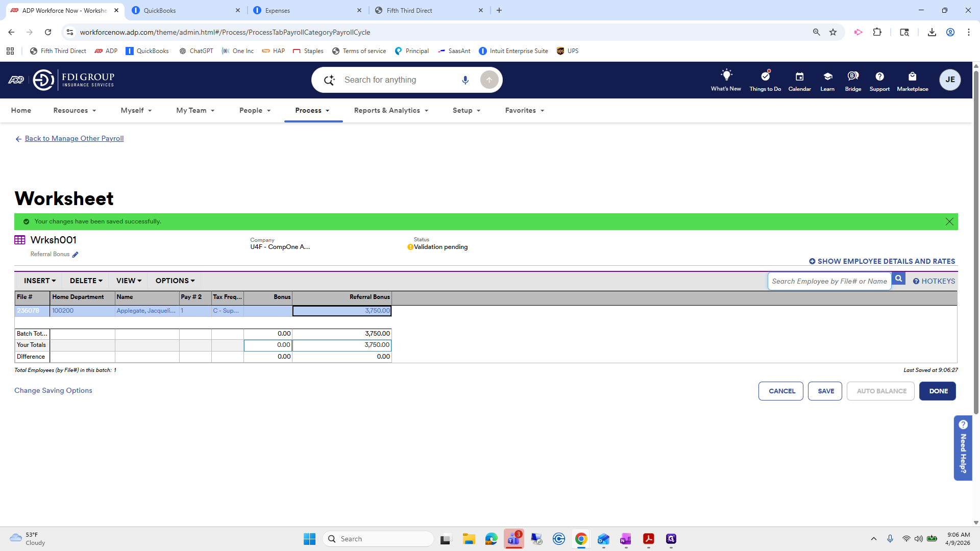This screenshot has height=551, width=980.
Task: Go Back to Manage Other Payroll
Action: 74,138
